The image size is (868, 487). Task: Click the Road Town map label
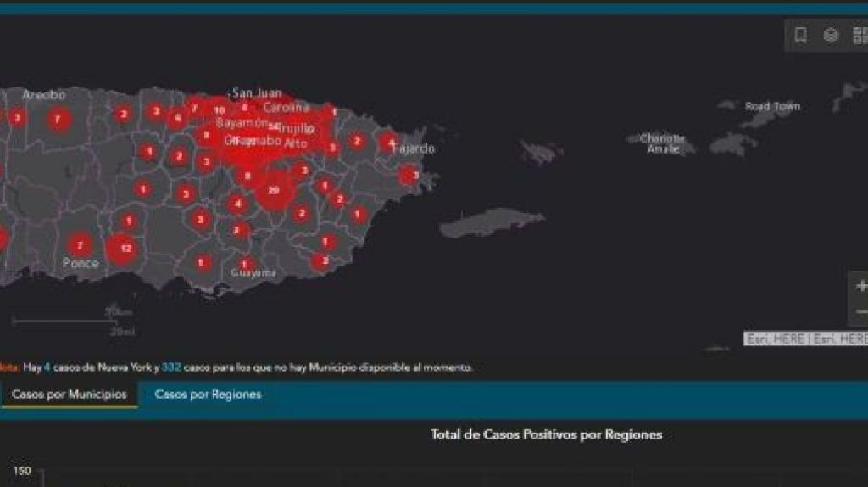click(772, 106)
